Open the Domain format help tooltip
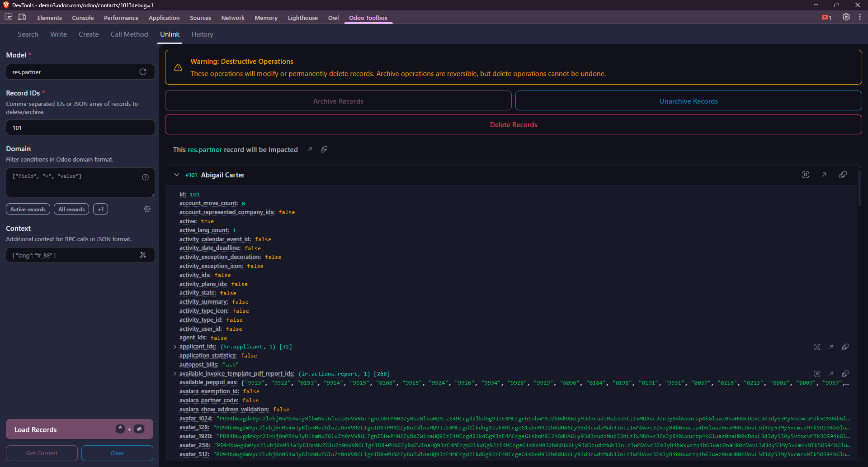Image resolution: width=868 pixels, height=467 pixels. (x=145, y=177)
